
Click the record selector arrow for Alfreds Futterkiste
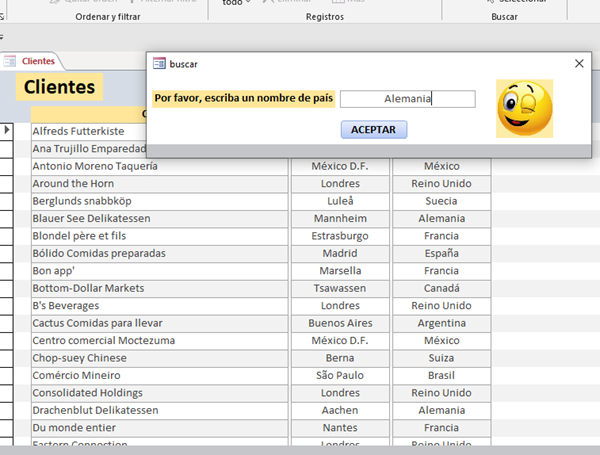[6, 131]
